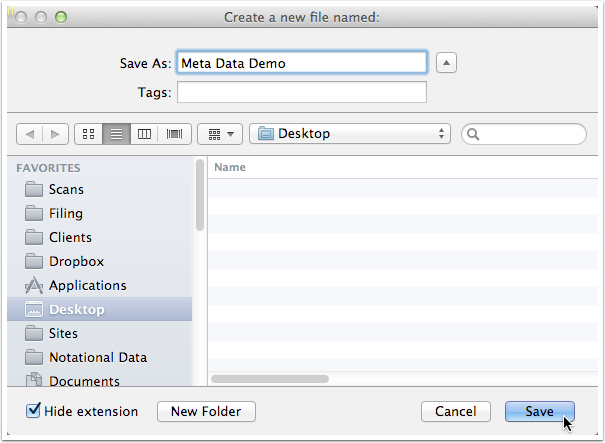Image resolution: width=605 pixels, height=443 pixels.
Task: Click the search field
Action: point(524,134)
